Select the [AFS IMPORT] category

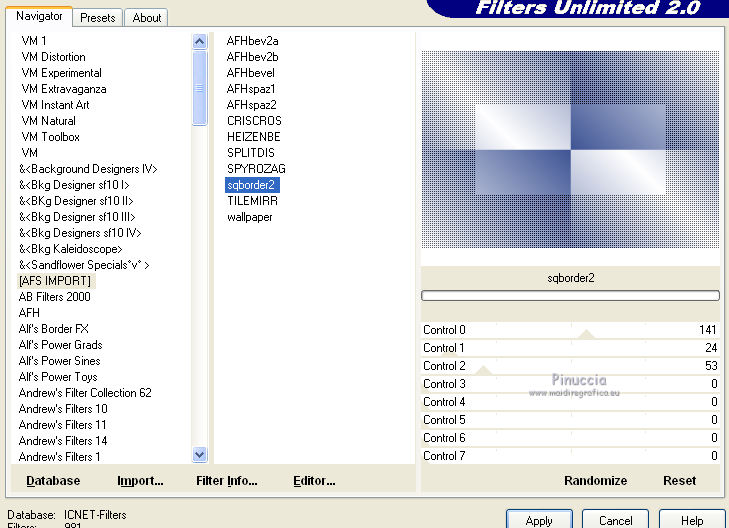(x=55, y=281)
